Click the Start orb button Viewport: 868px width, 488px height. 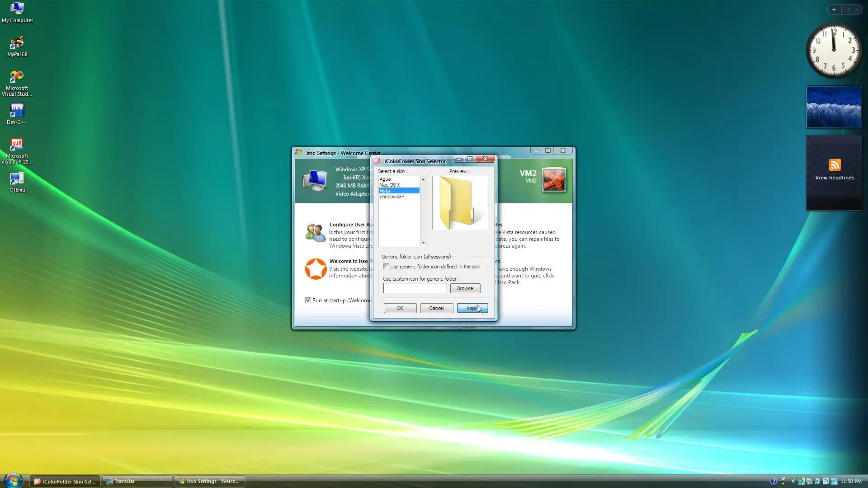point(13,481)
